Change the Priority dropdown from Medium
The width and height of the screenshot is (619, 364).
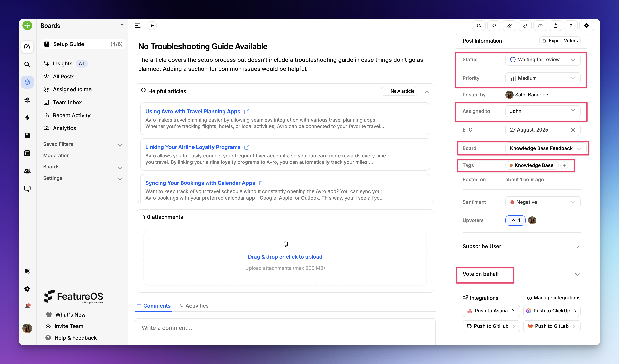click(x=543, y=78)
